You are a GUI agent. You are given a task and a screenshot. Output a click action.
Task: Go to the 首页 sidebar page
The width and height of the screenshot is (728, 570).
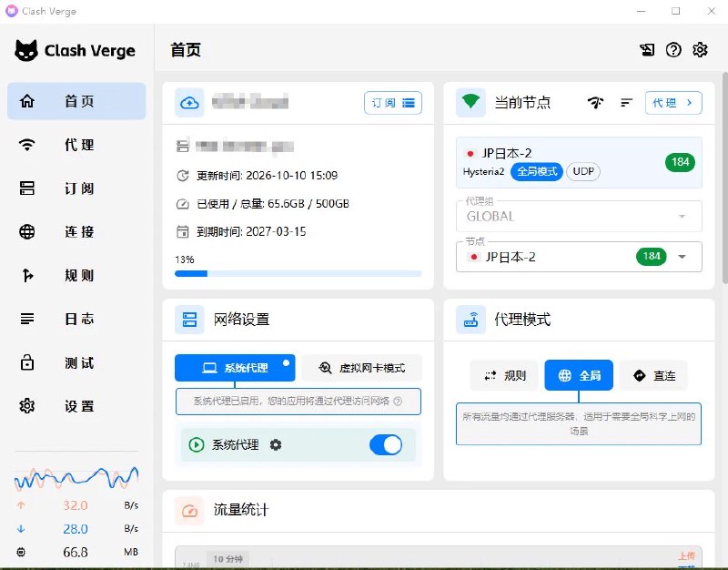point(76,101)
